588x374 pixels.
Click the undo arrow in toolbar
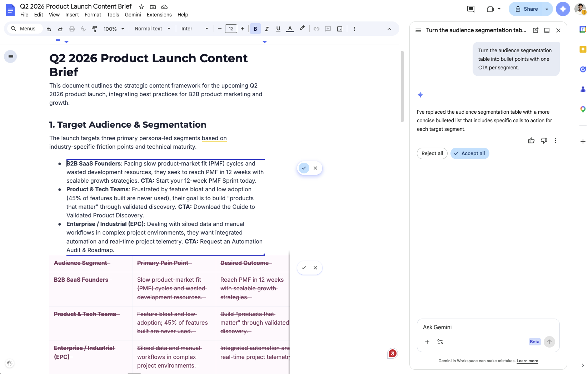49,29
